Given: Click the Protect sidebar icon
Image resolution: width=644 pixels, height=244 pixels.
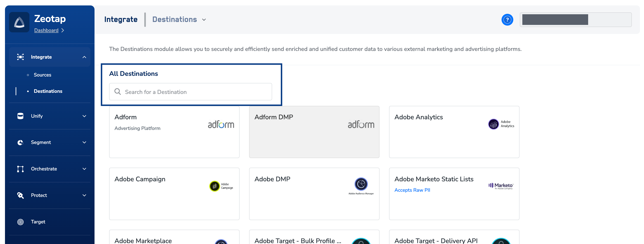Looking at the screenshot, I should [x=20, y=195].
